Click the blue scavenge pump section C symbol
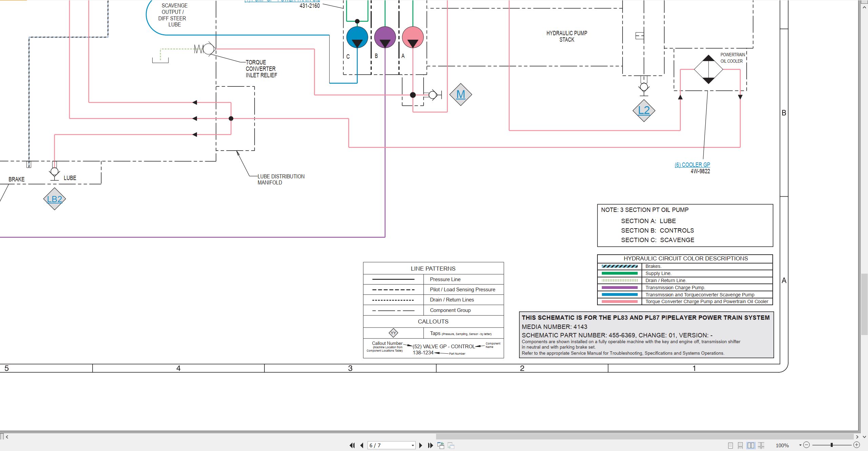Screen dimensions: 868x451 click(357, 37)
